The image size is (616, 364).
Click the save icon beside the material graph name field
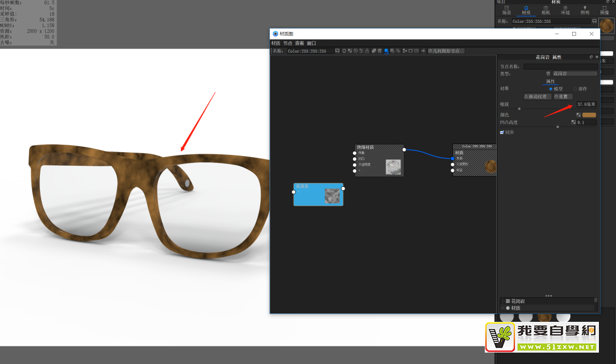point(337,51)
